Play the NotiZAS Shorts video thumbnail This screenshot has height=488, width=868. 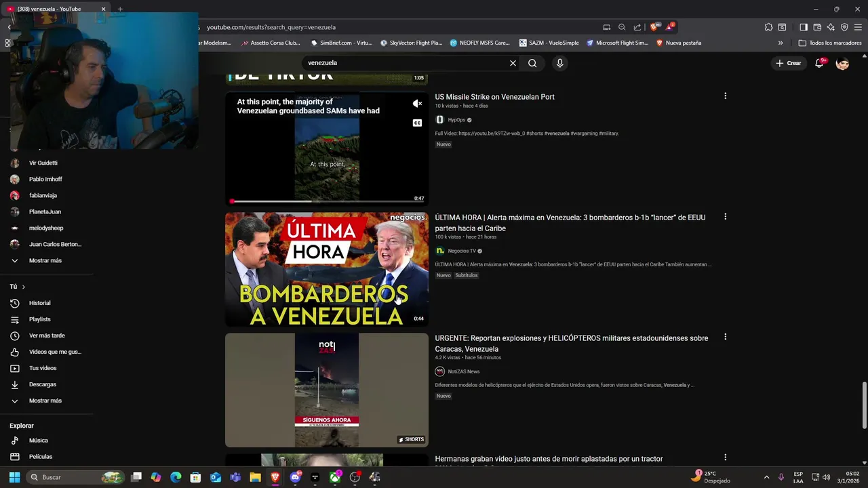click(327, 390)
